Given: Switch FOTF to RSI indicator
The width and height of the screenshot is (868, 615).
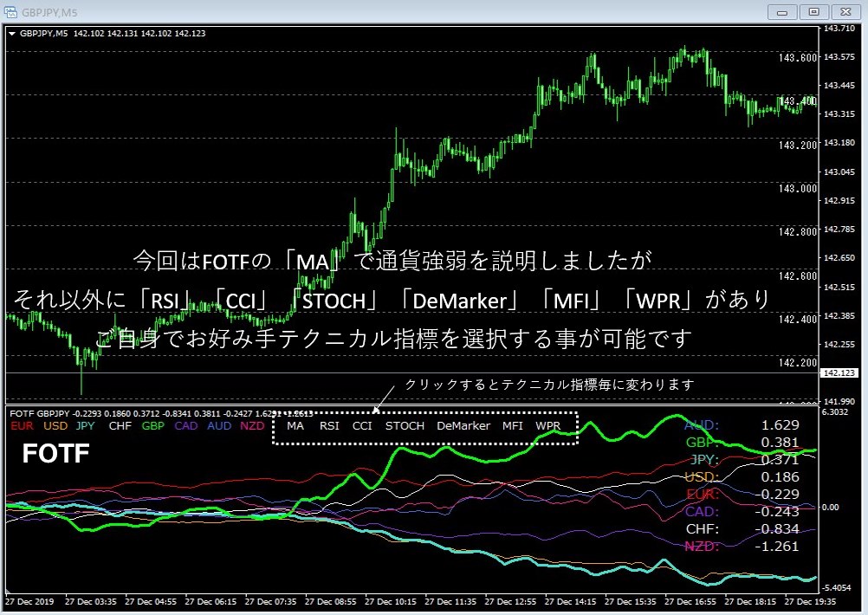Looking at the screenshot, I should tap(329, 425).
